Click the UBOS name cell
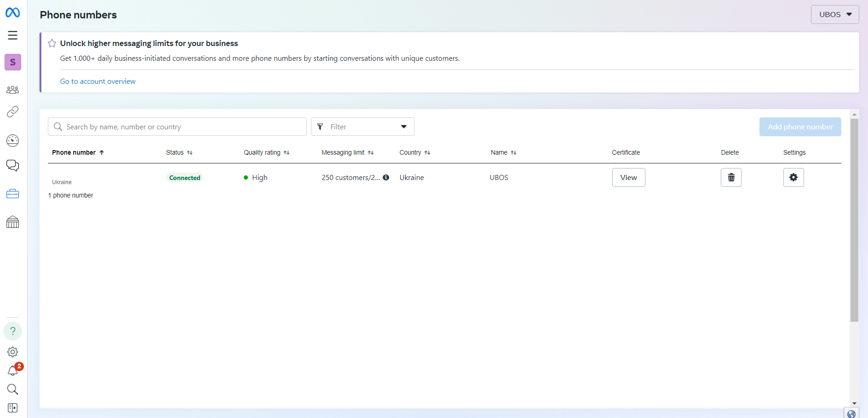Screen dimensions: 868x418 pyautogui.click(x=499, y=178)
